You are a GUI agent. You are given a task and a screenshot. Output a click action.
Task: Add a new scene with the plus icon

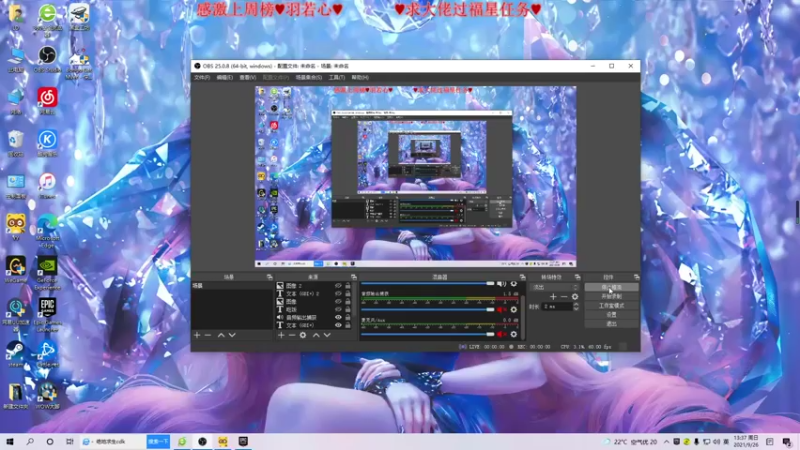(x=197, y=335)
